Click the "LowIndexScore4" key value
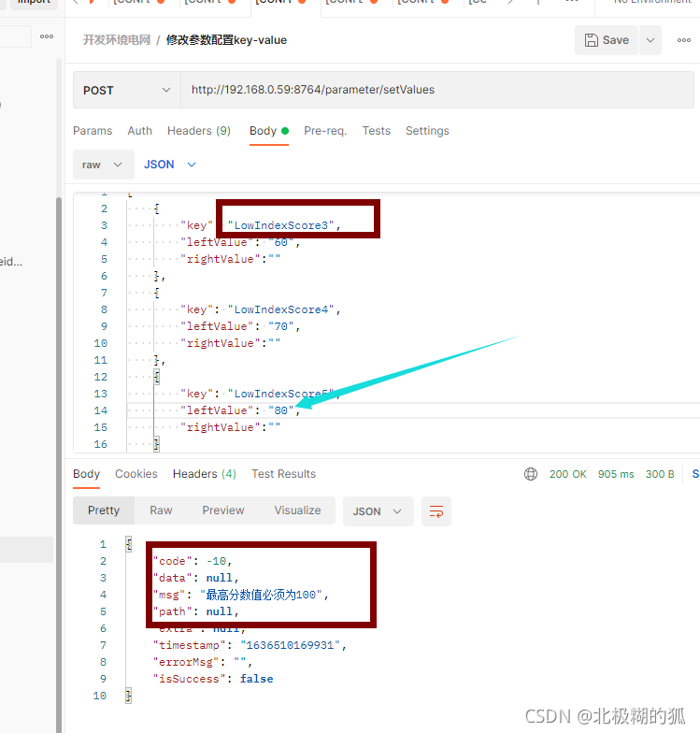Viewport: 700px width, 733px height. [280, 309]
